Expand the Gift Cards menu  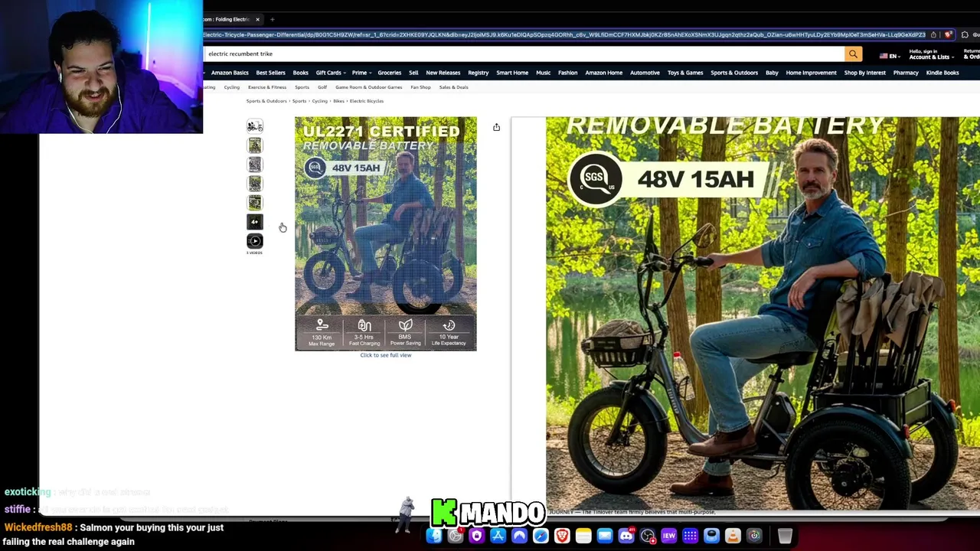331,73
